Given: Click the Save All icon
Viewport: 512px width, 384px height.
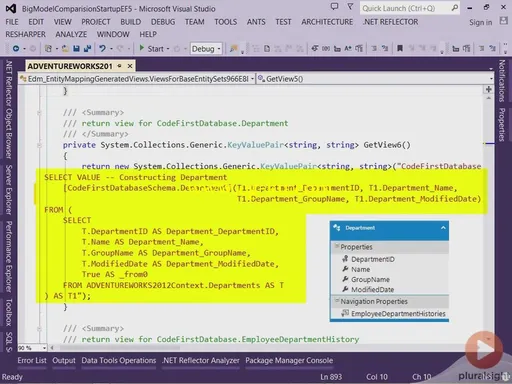Looking at the screenshot, I should click(x=87, y=49).
